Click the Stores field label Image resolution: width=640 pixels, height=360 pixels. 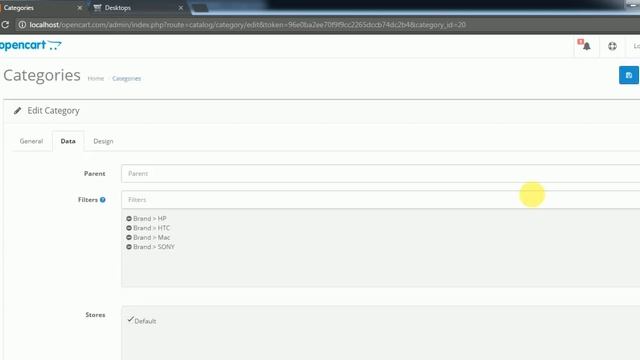tap(95, 315)
